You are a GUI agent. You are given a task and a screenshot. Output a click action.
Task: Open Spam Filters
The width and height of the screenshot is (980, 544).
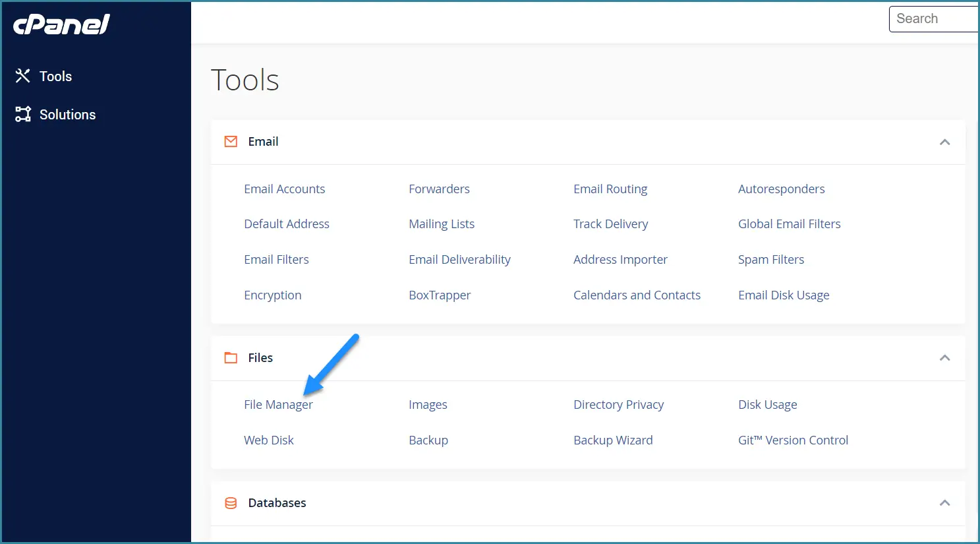pos(771,260)
